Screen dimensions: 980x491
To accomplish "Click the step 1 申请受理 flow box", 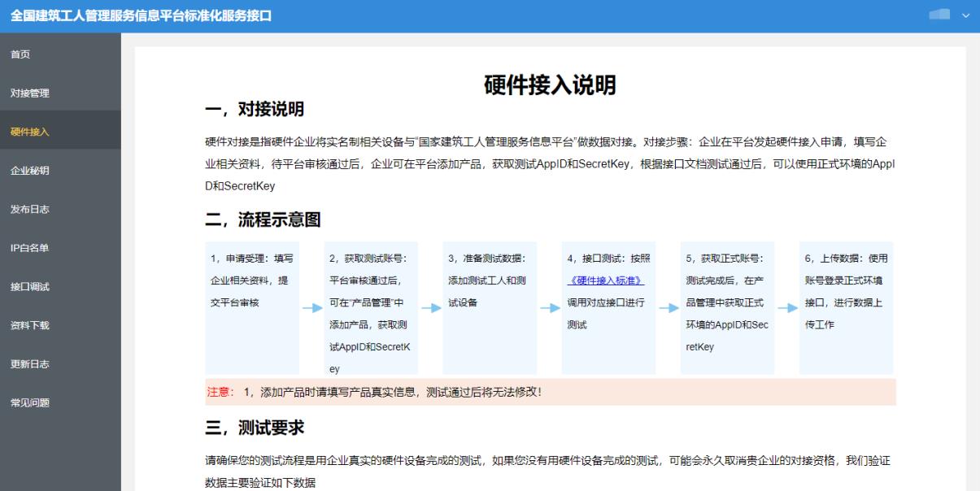I will pyautogui.click(x=252, y=307).
